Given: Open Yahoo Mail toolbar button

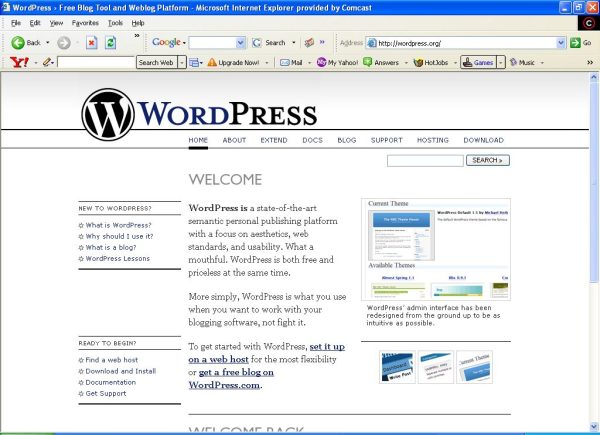Looking at the screenshot, I should pyautogui.click(x=291, y=62).
